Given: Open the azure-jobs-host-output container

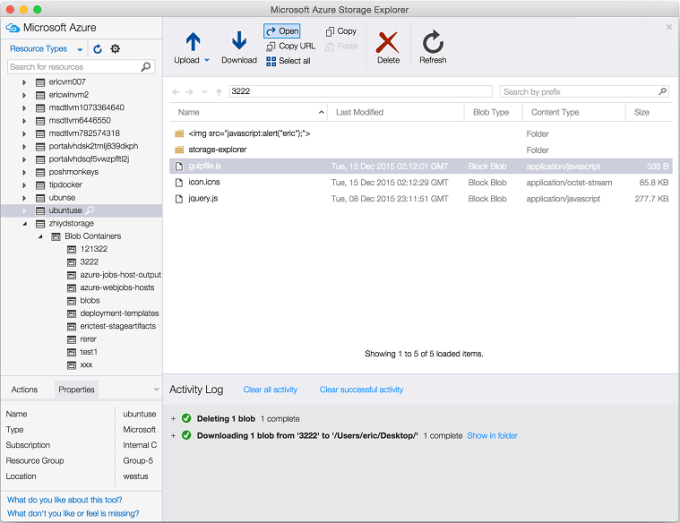Looking at the screenshot, I should 120,275.
